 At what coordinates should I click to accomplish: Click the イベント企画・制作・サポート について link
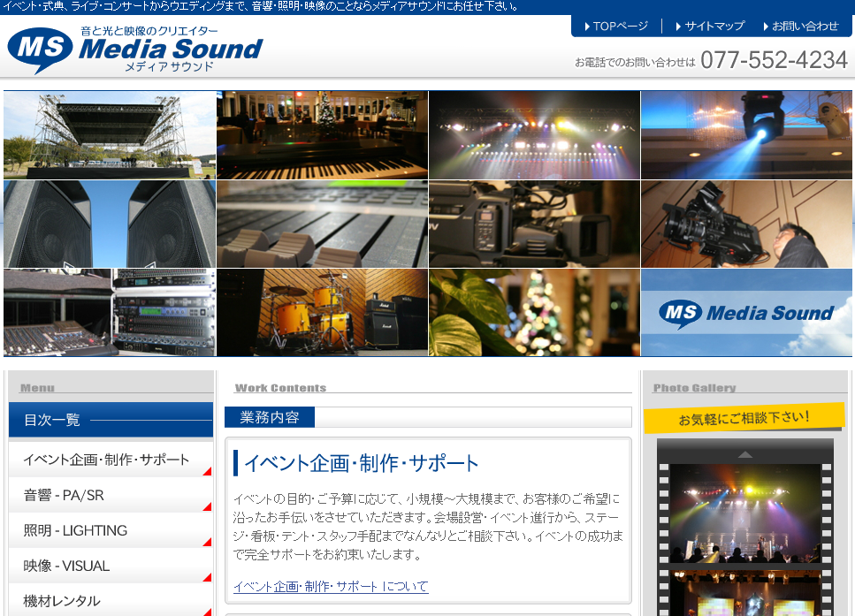click(x=330, y=587)
